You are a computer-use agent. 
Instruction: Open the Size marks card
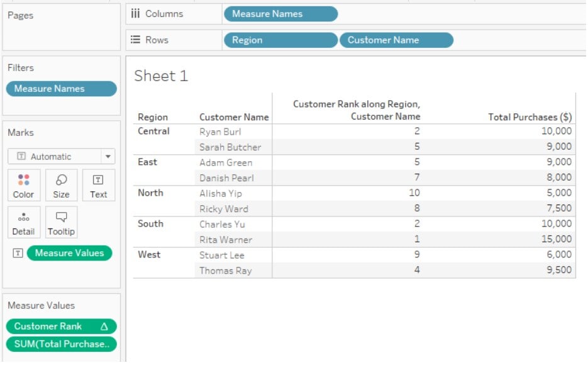[x=61, y=185]
